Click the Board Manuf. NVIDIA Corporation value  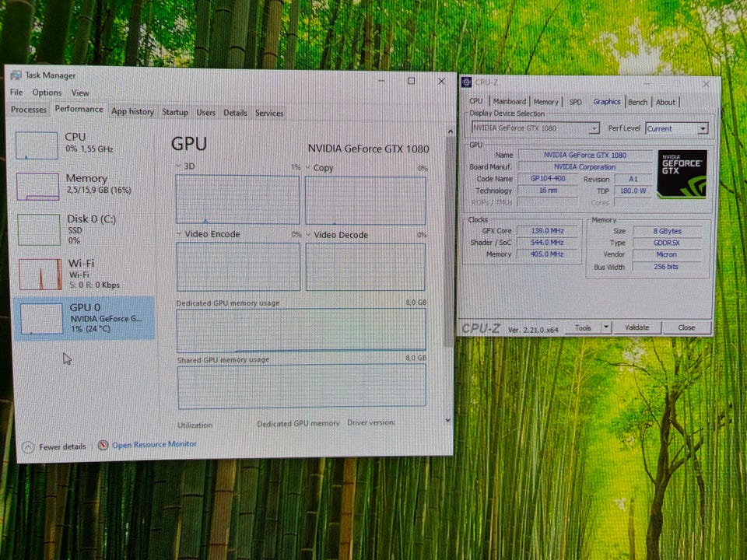click(584, 166)
